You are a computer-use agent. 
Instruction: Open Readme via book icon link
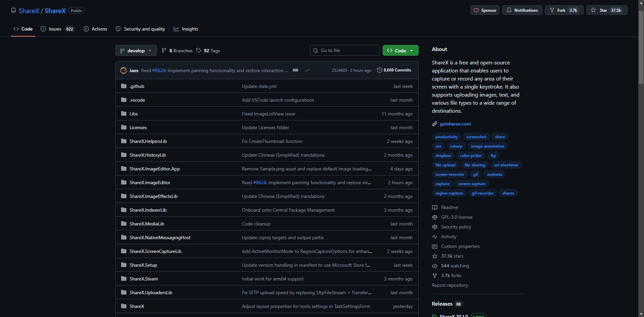tap(445, 207)
